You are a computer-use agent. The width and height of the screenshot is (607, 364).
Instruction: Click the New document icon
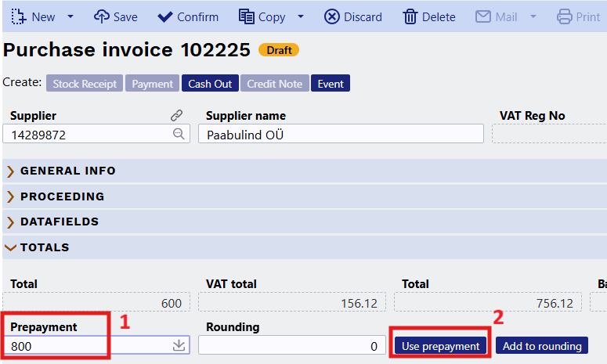19,17
